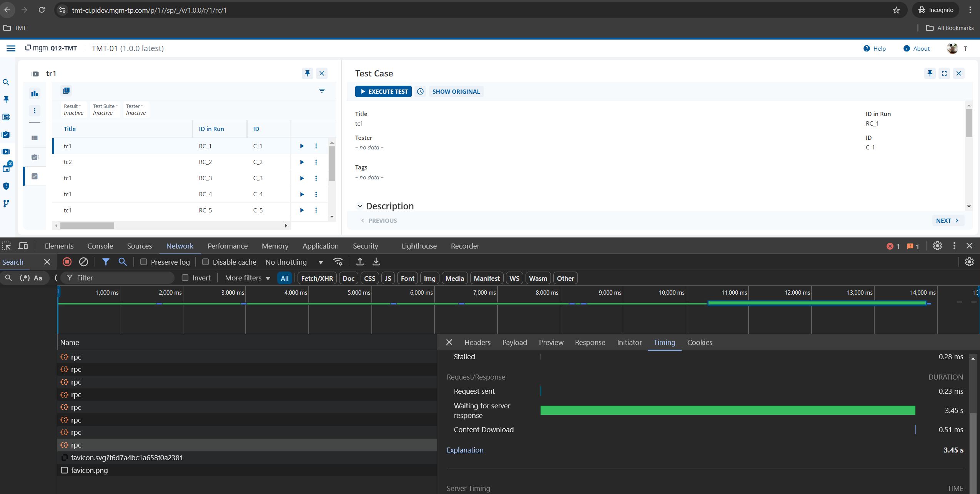Click the fullscreen icon in the Test Case panel
This screenshot has height=494, width=980.
944,73
